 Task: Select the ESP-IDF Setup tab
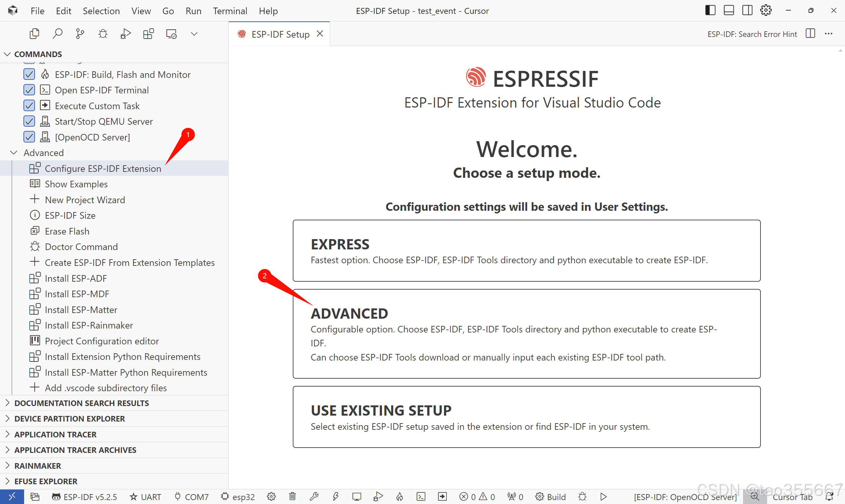tap(280, 34)
